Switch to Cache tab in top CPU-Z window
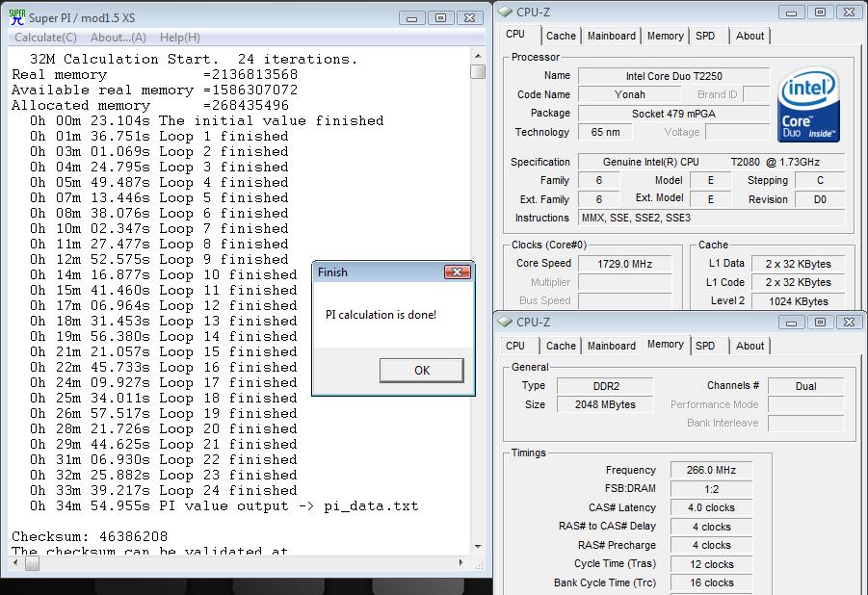The image size is (868, 595). [x=561, y=36]
